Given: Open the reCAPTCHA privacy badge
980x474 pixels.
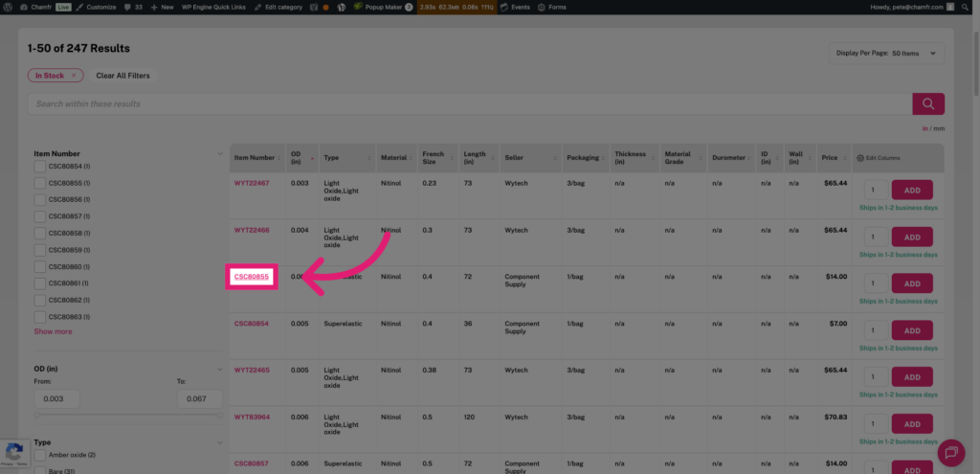Looking at the screenshot, I should 13,455.
